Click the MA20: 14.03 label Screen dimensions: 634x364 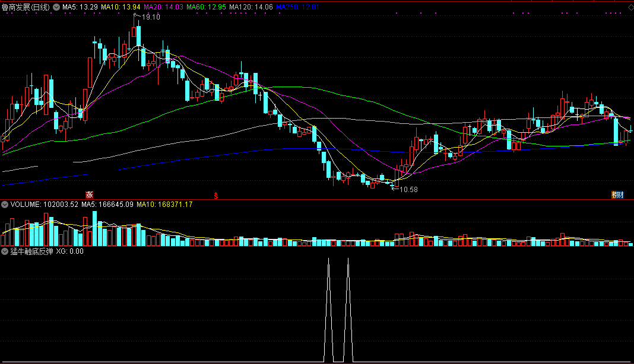click(x=163, y=7)
